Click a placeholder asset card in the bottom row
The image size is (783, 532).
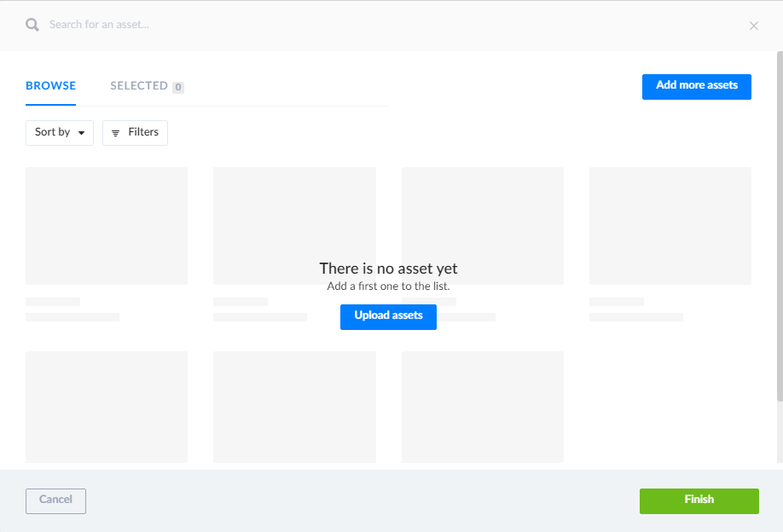106,407
